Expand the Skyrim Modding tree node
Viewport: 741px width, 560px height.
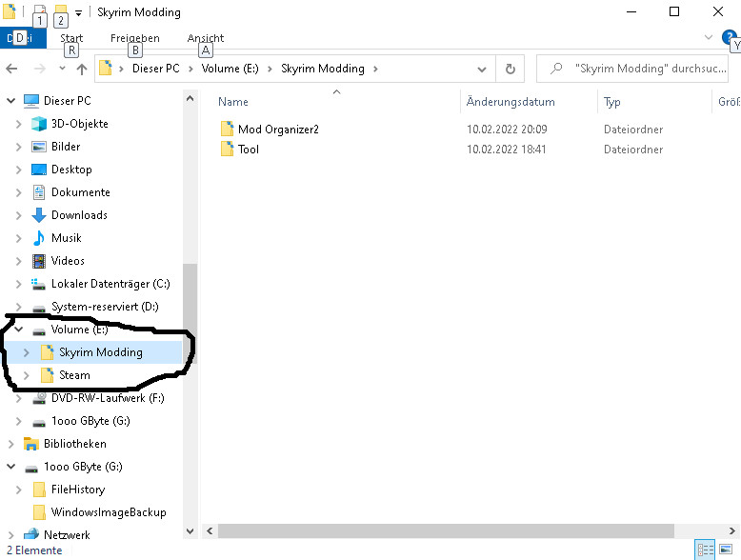[26, 352]
